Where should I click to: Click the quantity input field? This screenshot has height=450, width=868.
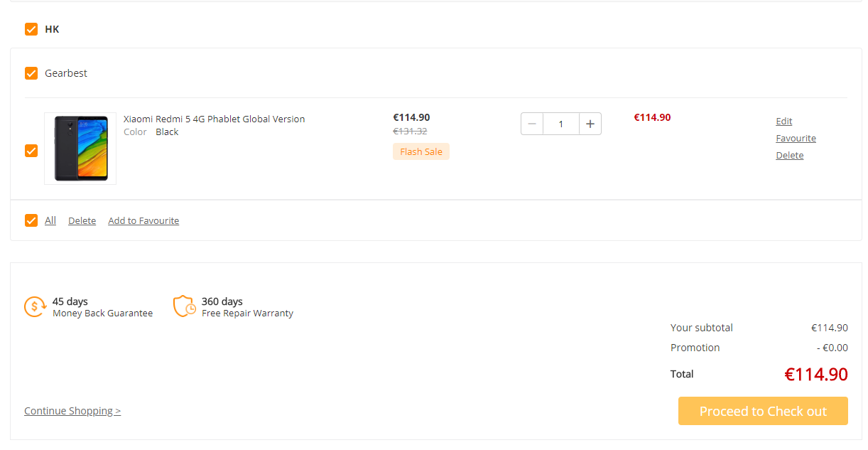(561, 124)
